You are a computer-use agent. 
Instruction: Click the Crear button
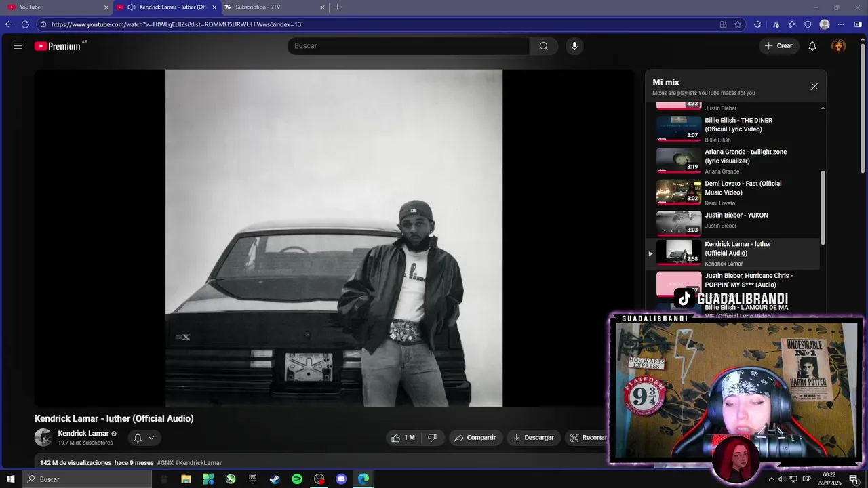778,46
